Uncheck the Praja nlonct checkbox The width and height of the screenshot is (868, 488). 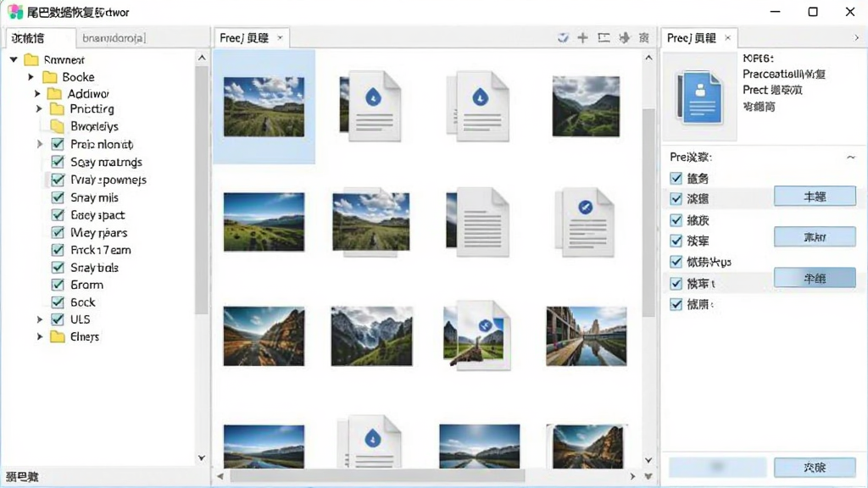tap(58, 144)
